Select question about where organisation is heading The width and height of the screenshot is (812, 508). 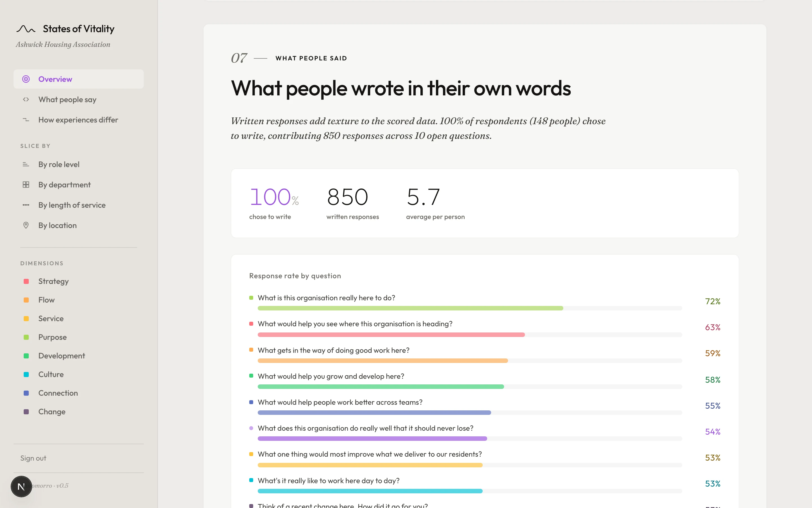(355, 324)
